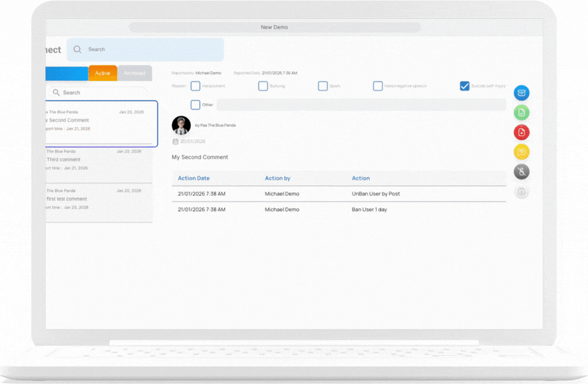Uncheck the Suicide self-injury checkbox
588x384 pixels.
464,86
